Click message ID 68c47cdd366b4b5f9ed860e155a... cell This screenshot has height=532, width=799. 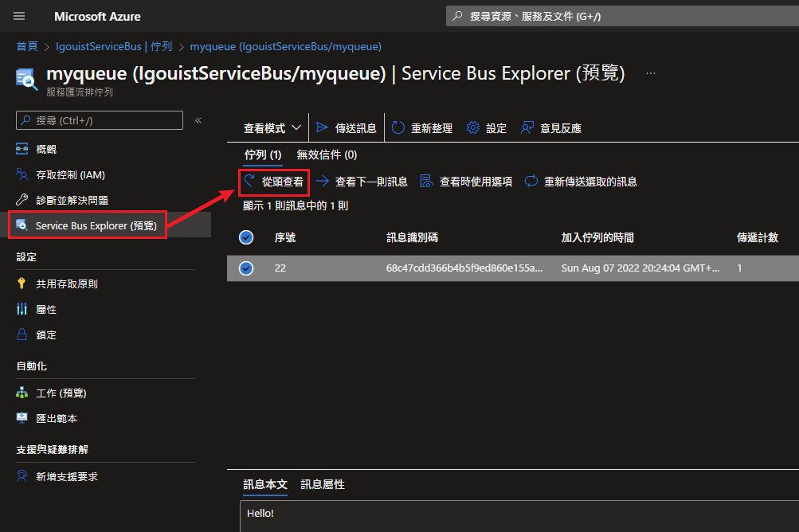464,268
